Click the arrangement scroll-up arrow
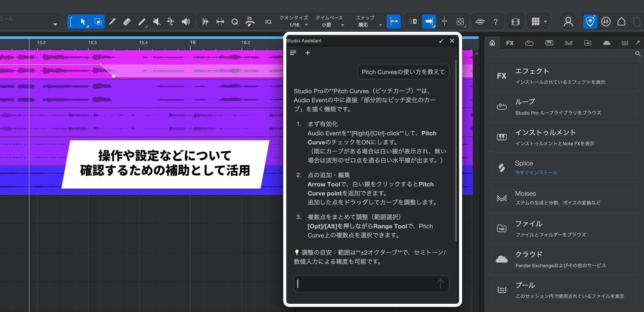This screenshot has width=644, height=312. coord(476,53)
